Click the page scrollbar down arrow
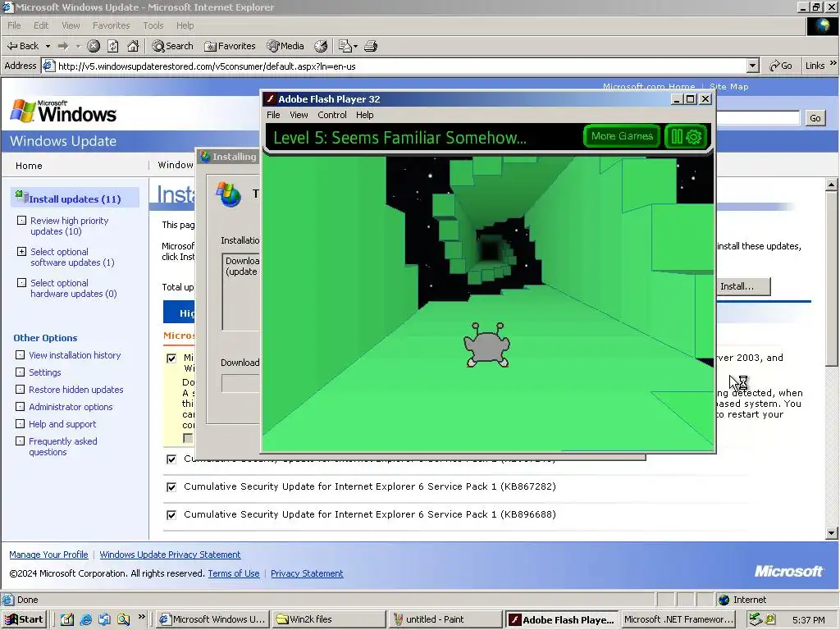Viewport: 840px width, 630px height. coord(832,533)
